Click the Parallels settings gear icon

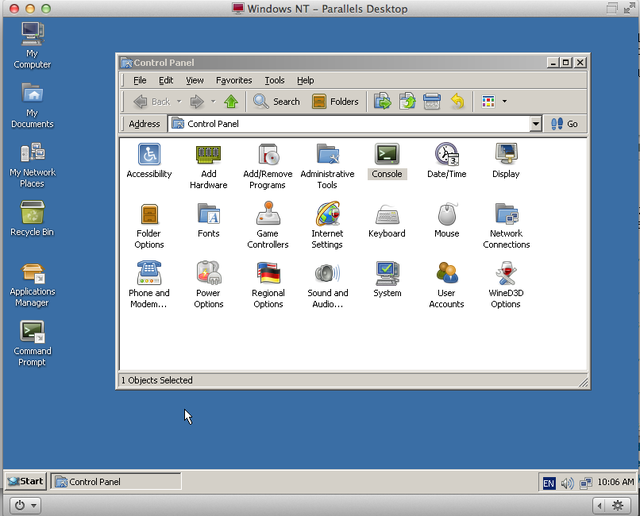point(618,506)
